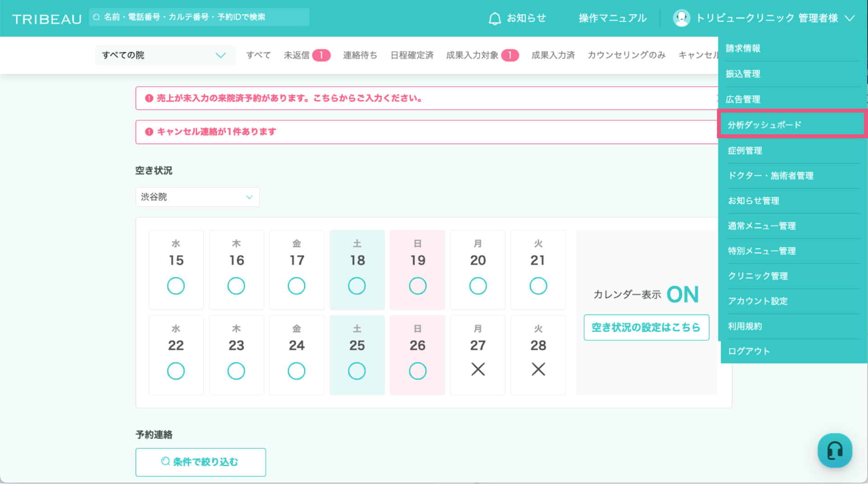Expand the すべての院 clinic dropdown
The image size is (868, 488).
coord(165,55)
